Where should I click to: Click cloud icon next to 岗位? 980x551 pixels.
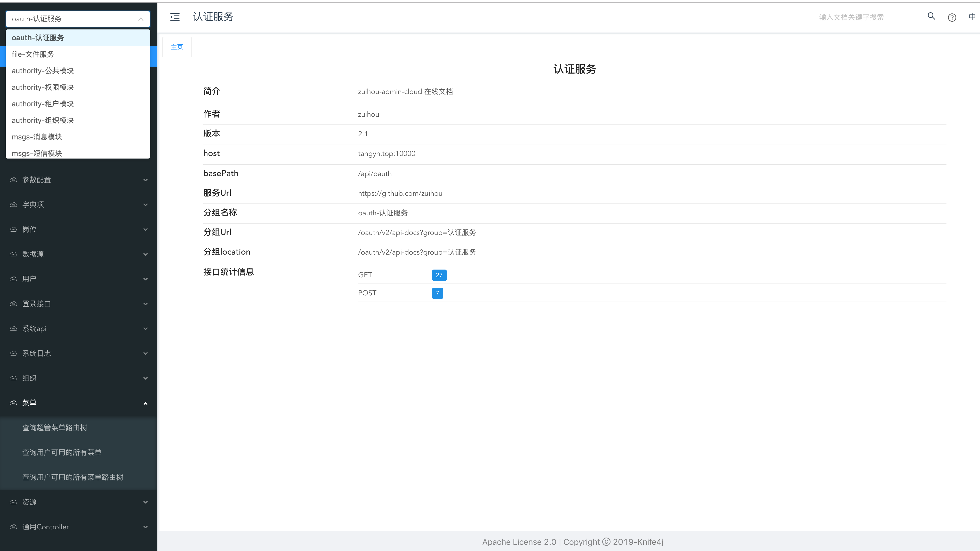tap(13, 229)
